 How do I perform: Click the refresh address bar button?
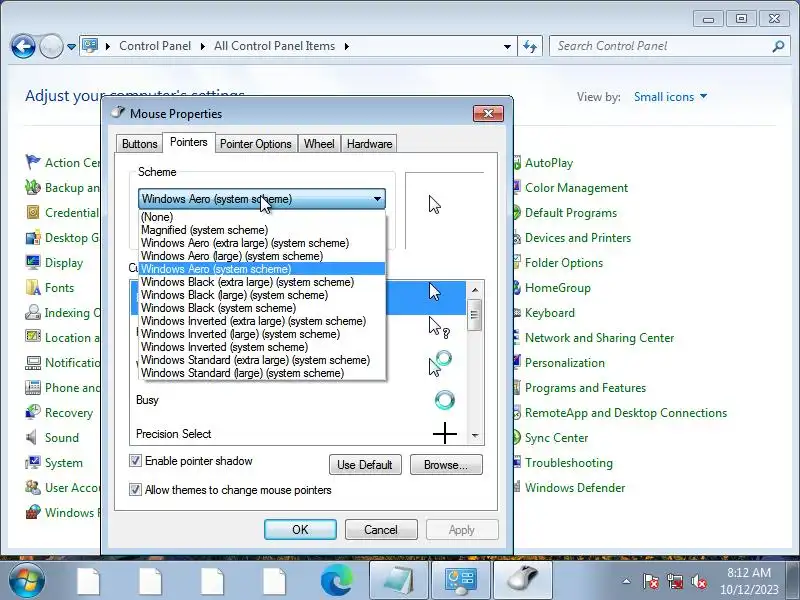531,46
